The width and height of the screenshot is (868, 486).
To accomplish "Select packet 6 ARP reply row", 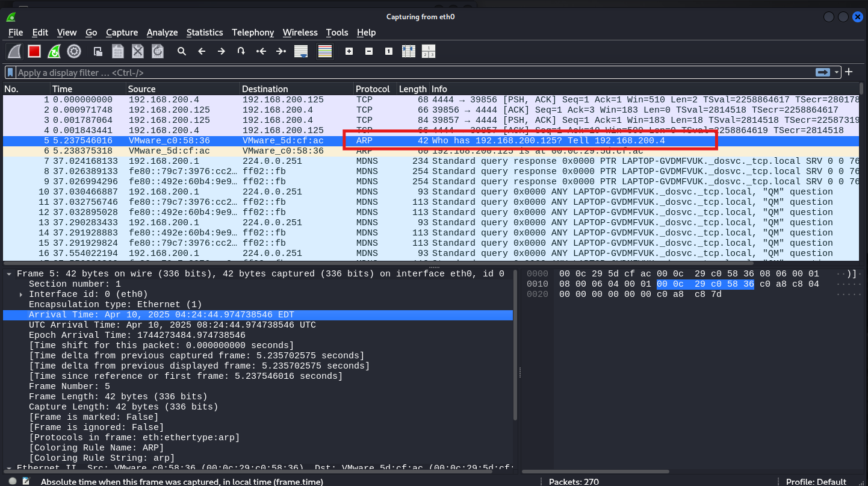I will coord(431,151).
